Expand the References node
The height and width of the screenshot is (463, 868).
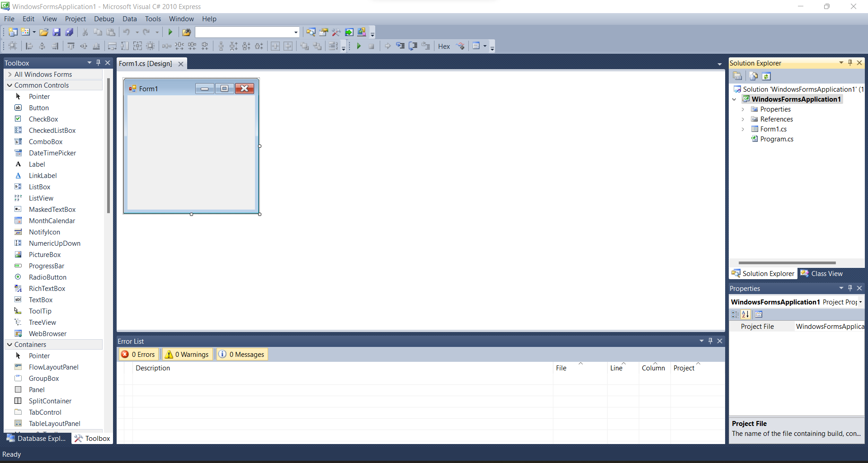[743, 119]
